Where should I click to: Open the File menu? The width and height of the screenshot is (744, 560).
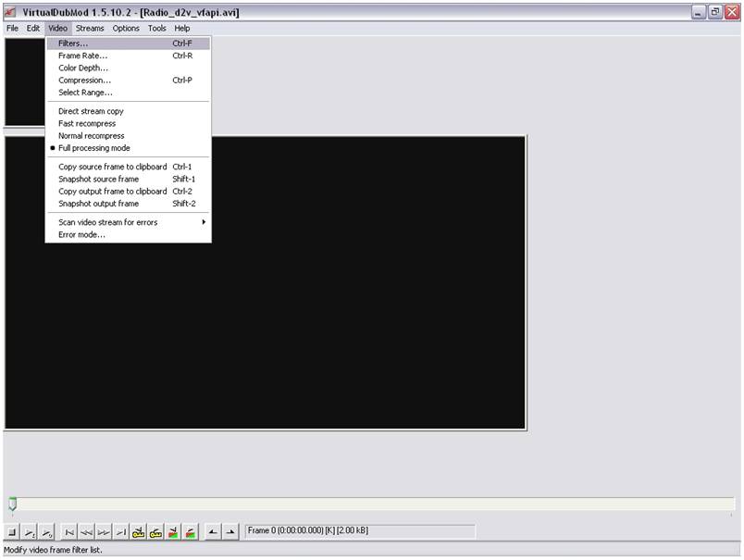point(12,29)
